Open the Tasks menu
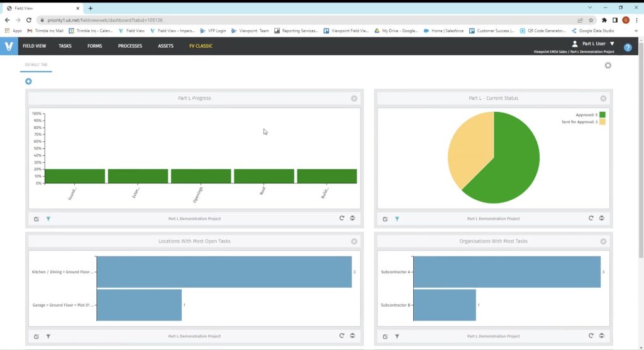The height and width of the screenshot is (350, 644). pyautogui.click(x=65, y=46)
